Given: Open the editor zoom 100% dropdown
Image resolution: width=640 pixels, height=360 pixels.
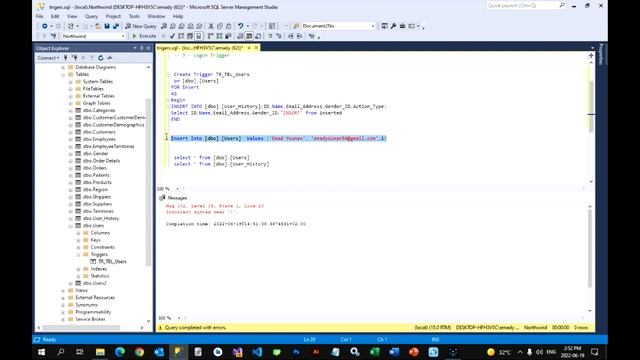Looking at the screenshot, I should click(178, 189).
